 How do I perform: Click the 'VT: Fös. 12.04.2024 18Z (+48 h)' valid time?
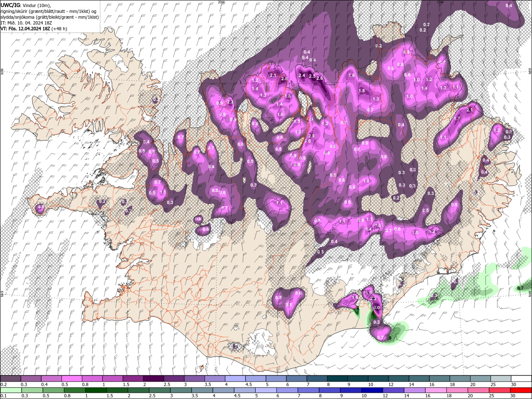point(34,29)
